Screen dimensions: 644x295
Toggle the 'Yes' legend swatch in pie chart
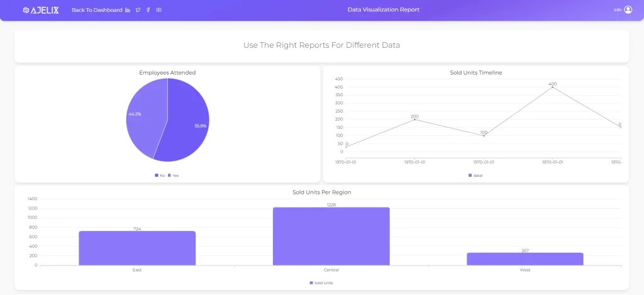coord(169,175)
